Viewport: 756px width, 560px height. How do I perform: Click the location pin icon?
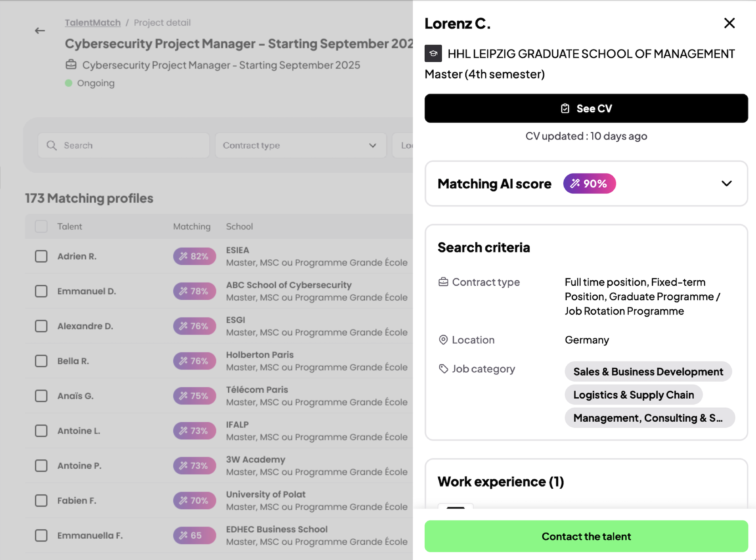pyautogui.click(x=443, y=340)
